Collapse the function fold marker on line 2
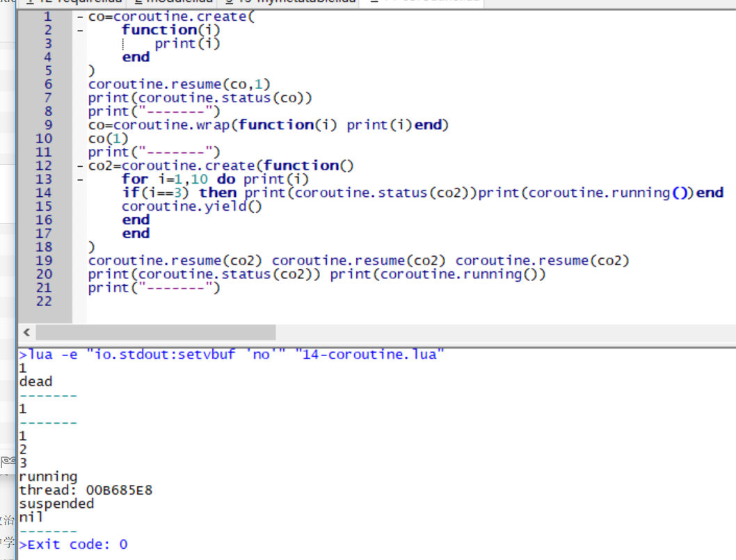Image resolution: width=736 pixels, height=560 pixels. [x=80, y=31]
